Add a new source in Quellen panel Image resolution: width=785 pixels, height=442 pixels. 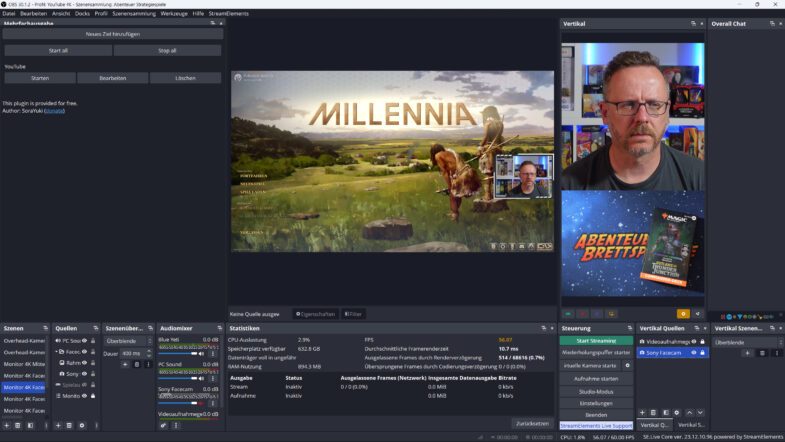point(58,425)
